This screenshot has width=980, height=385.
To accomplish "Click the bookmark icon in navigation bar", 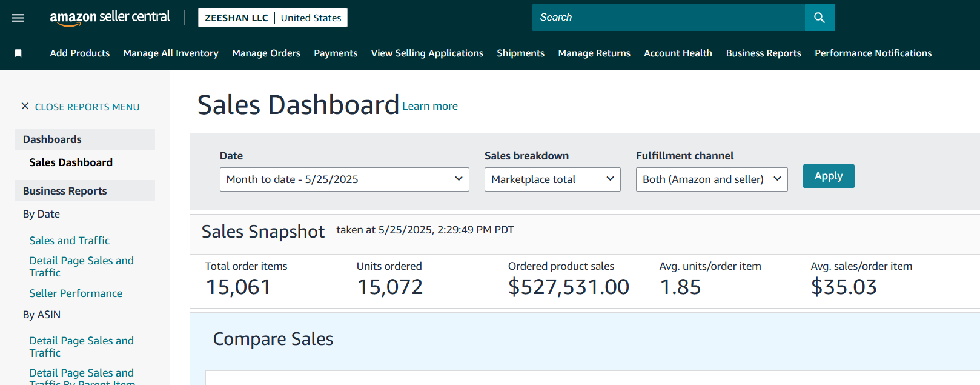I will pyautogui.click(x=18, y=53).
